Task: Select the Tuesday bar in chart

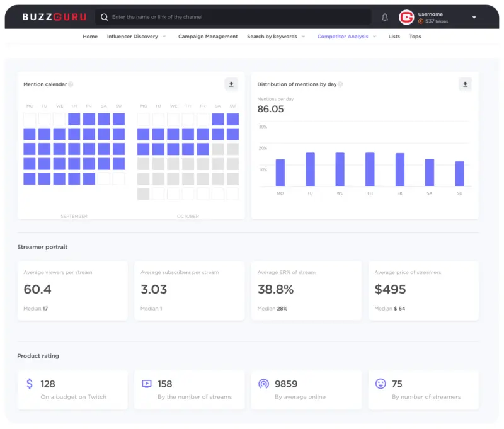Action: coord(310,169)
